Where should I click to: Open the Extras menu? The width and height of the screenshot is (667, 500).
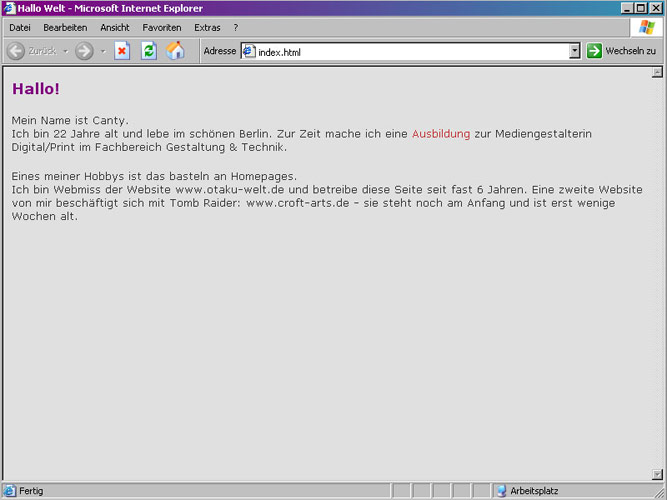click(x=207, y=28)
